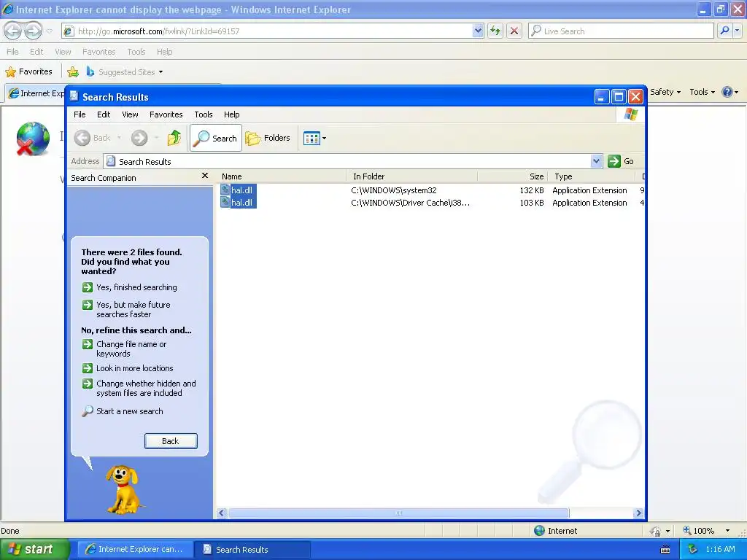Open the File menu in Search Results
The width and height of the screenshot is (747, 560).
[80, 114]
